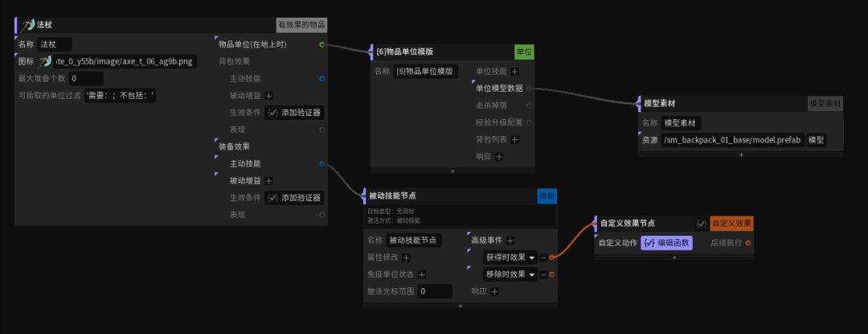Click the orange 后续执行 output port
The width and height of the screenshot is (868, 334).
(748, 243)
